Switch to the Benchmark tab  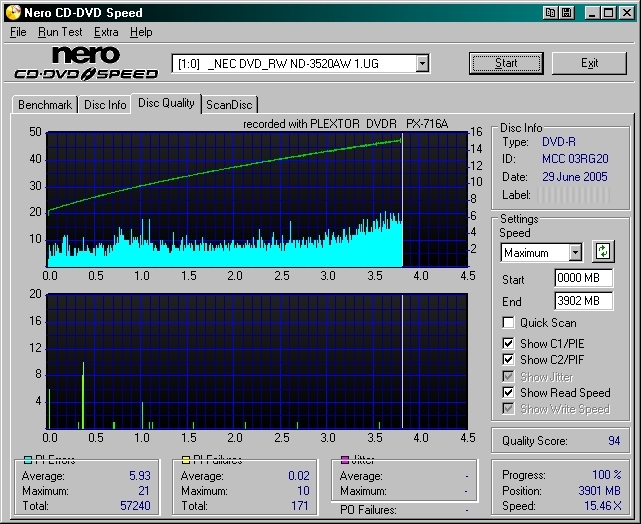[45, 105]
